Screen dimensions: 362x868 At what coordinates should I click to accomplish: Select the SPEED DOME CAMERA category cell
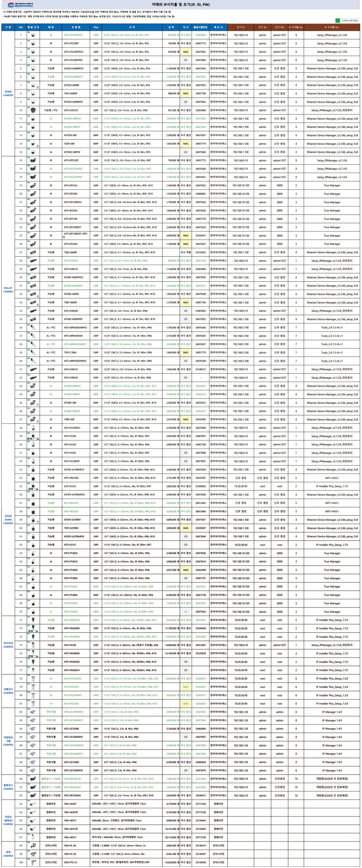(8, 519)
